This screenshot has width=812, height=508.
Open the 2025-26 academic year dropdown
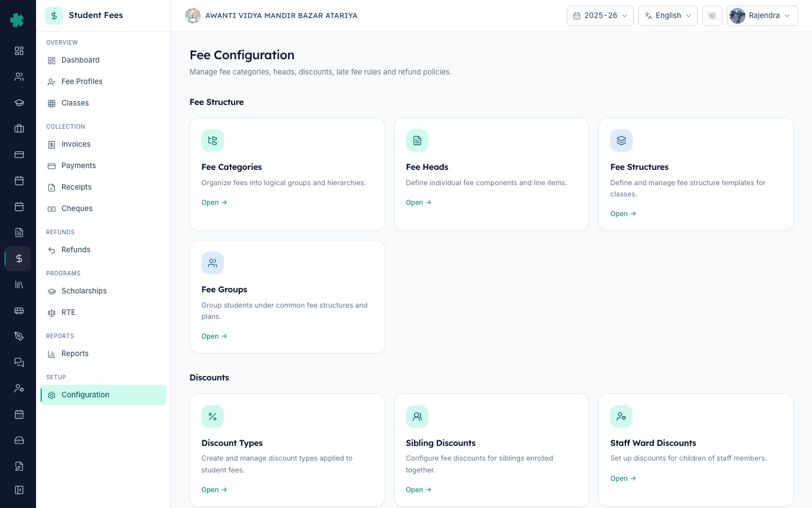(x=600, y=16)
